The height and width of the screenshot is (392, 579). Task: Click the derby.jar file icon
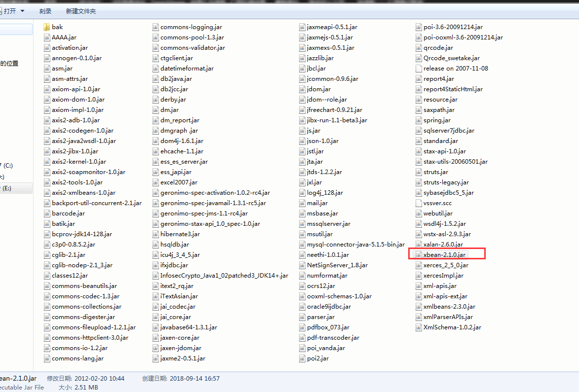click(155, 99)
